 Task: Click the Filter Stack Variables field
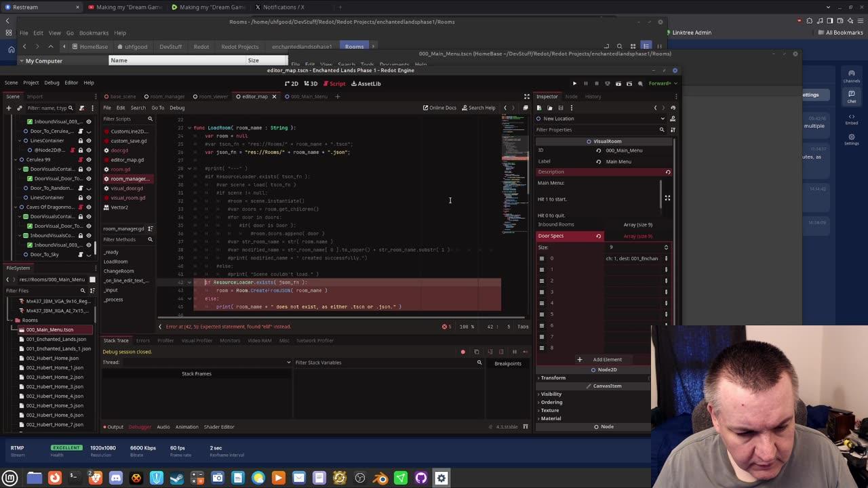[x=383, y=363]
